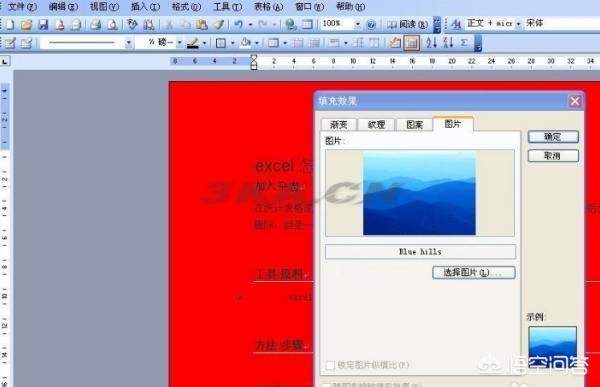Create a new blank document

(10, 25)
